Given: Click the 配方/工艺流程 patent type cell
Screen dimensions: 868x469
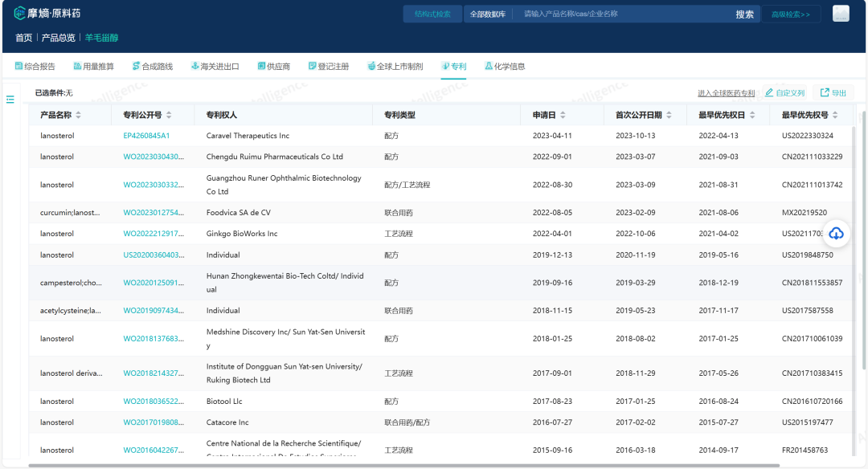Looking at the screenshot, I should (407, 185).
